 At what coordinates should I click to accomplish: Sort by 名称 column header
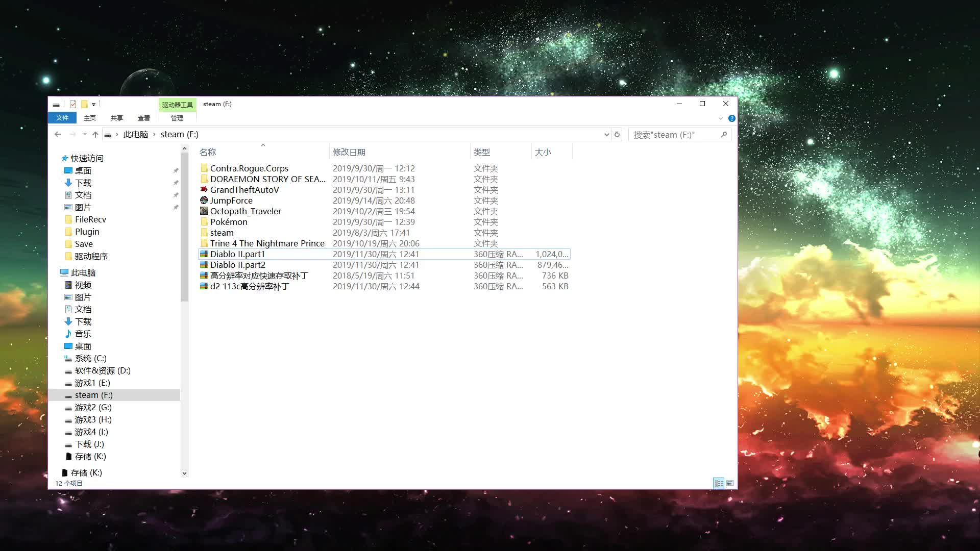[x=208, y=152]
